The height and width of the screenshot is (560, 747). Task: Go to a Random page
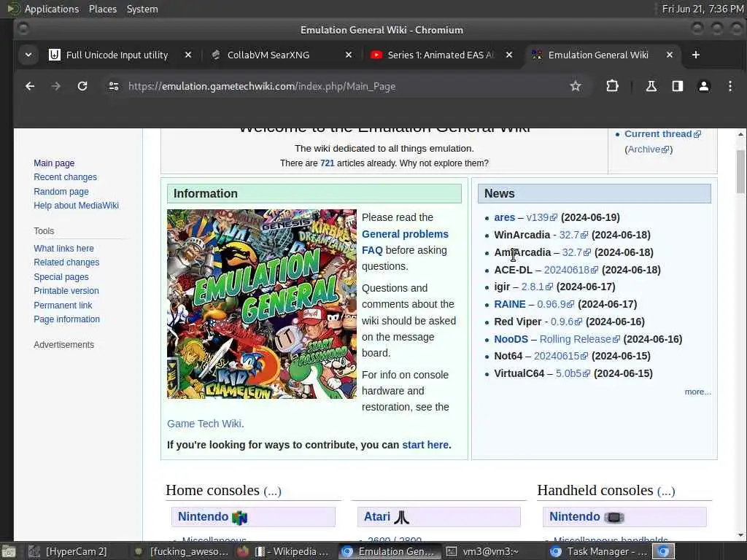pyautogui.click(x=61, y=192)
